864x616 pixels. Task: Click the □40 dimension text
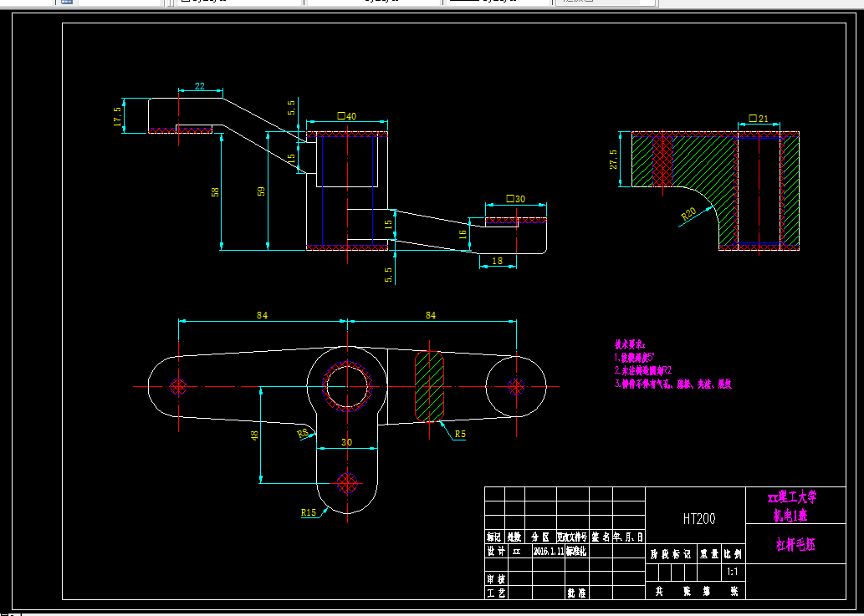346,116
